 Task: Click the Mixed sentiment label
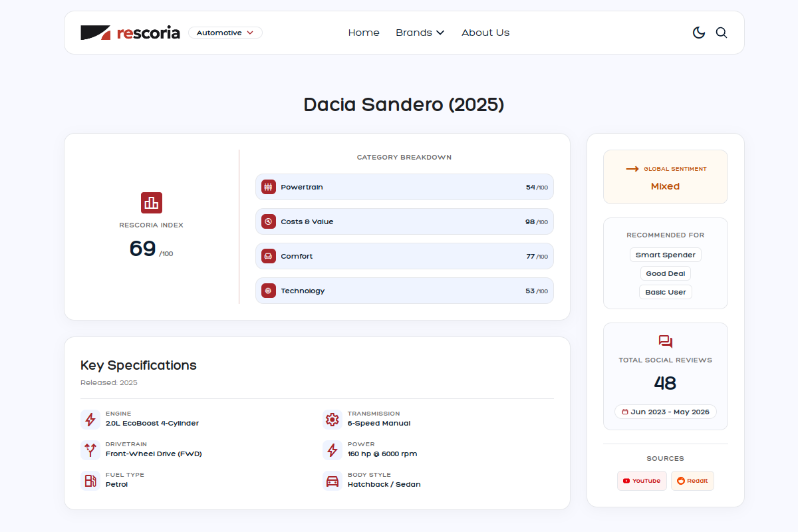point(666,186)
